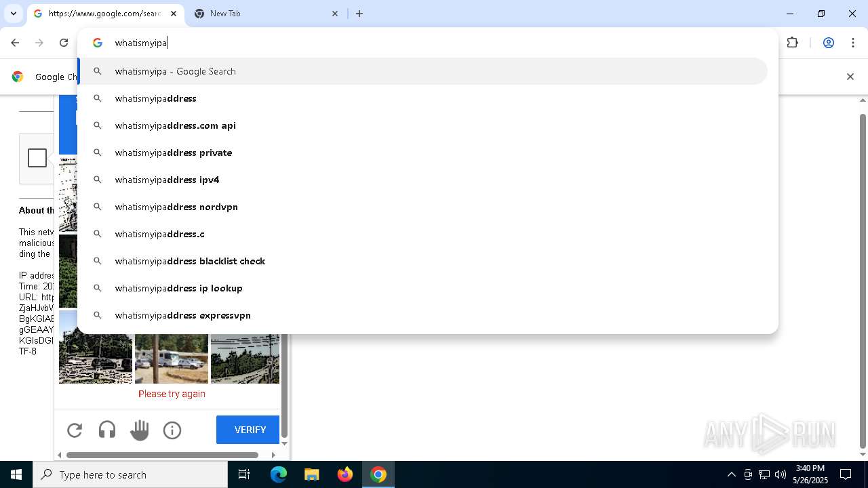Launch Microsoft Edge from the taskbar
Screen dimensions: 868x488
(x=279, y=474)
